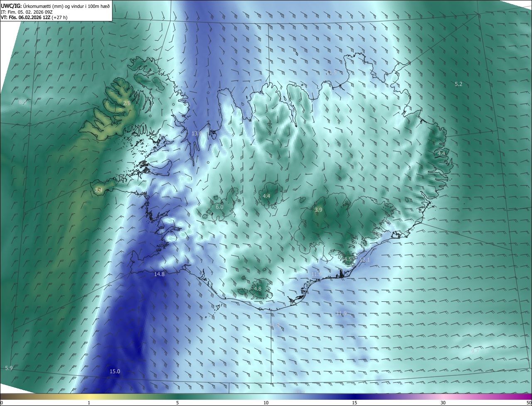Image resolution: width=532 pixels, height=406 pixels.
Task: Click the 2.8 precipitation value label
Action: [127, 103]
